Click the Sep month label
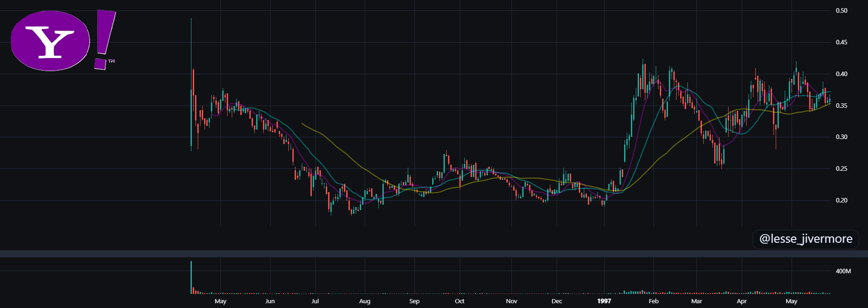Image resolution: width=868 pixels, height=308 pixels. [x=414, y=301]
